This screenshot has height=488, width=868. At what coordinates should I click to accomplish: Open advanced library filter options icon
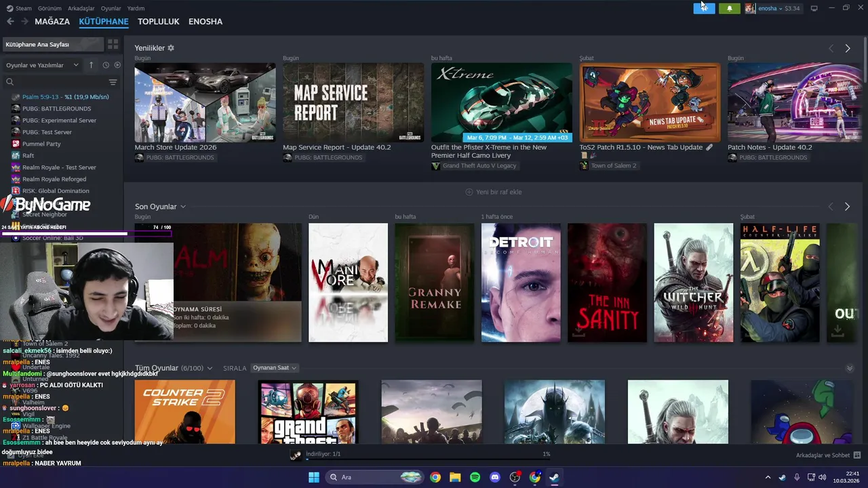pyautogui.click(x=113, y=82)
